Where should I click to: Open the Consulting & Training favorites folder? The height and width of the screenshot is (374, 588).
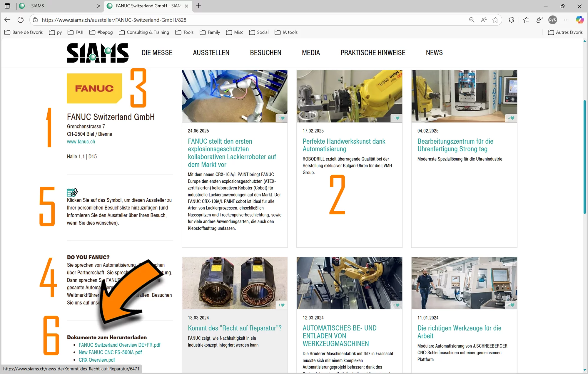pyautogui.click(x=144, y=32)
